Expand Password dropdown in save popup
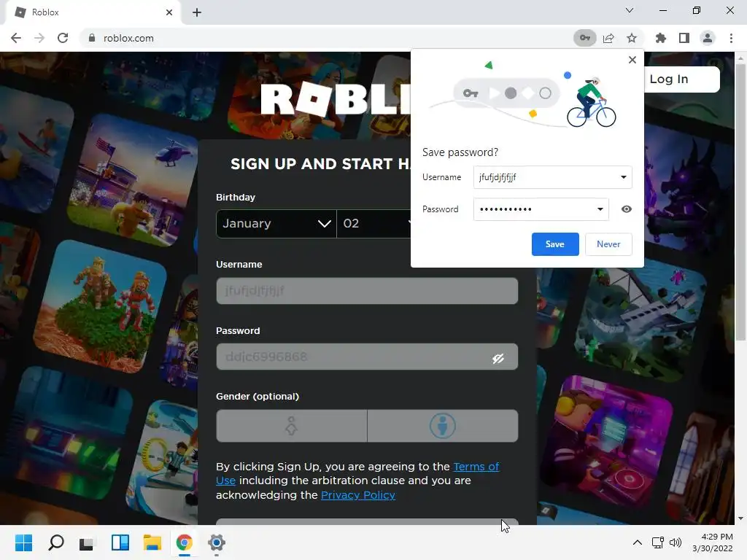 pos(600,209)
